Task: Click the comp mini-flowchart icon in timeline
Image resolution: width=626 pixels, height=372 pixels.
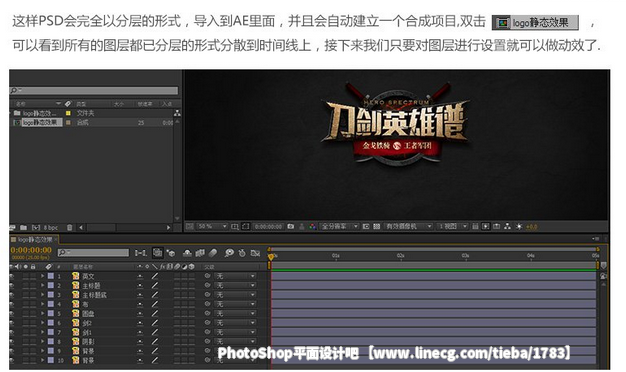Action: pos(141,253)
